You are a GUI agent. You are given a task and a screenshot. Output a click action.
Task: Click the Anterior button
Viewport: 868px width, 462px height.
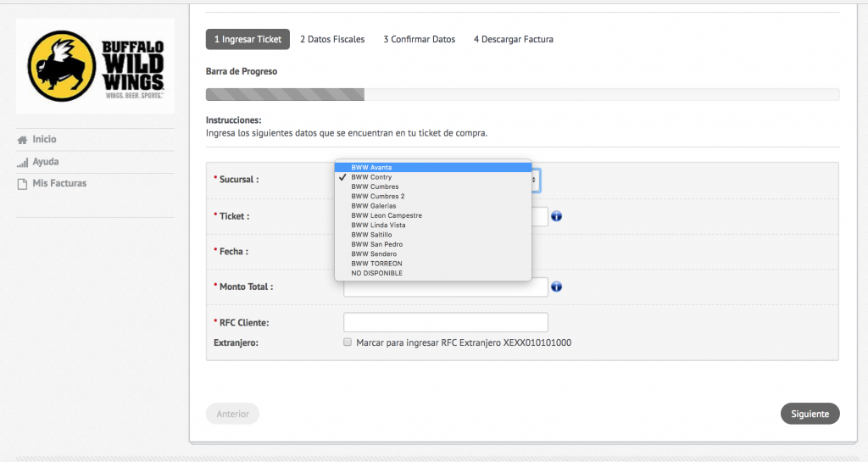pyautogui.click(x=232, y=414)
